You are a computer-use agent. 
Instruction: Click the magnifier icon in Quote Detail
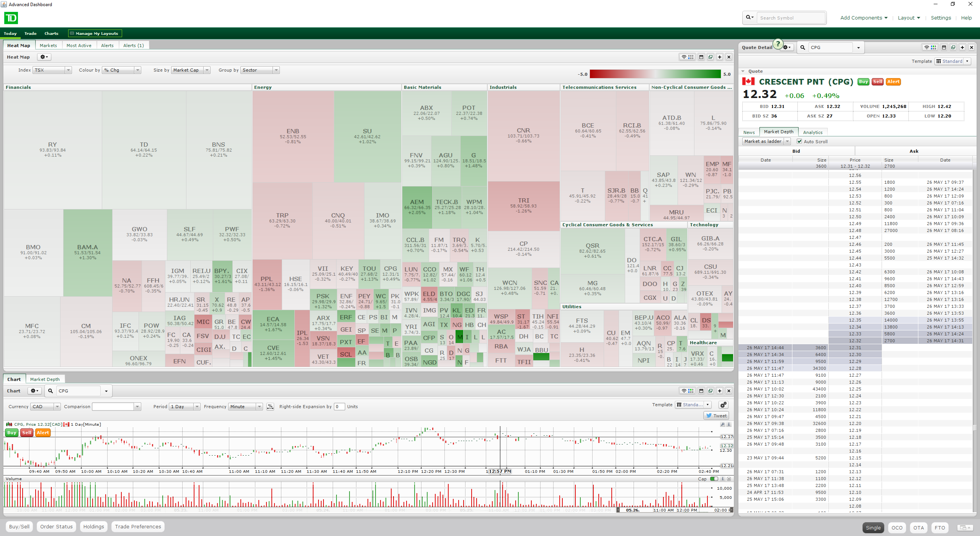tap(803, 47)
